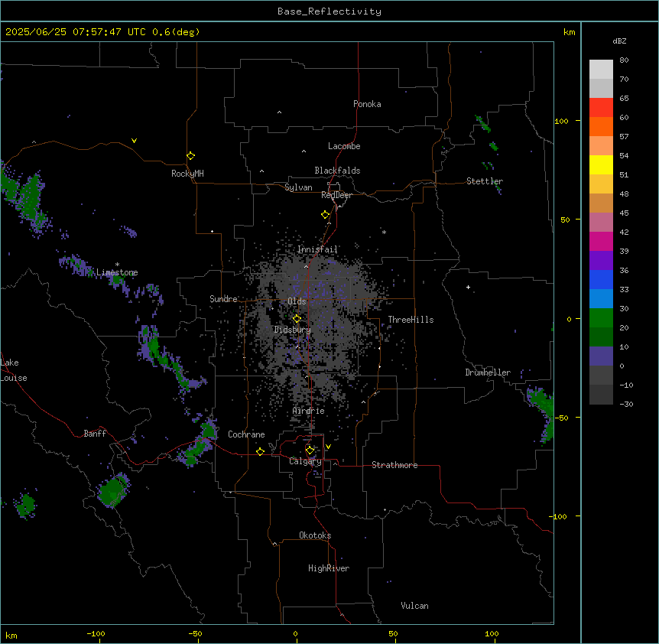The width and height of the screenshot is (659, 644).
Task: Pick the blue swatch between 36 and 33 dBZ
Action: (601, 279)
